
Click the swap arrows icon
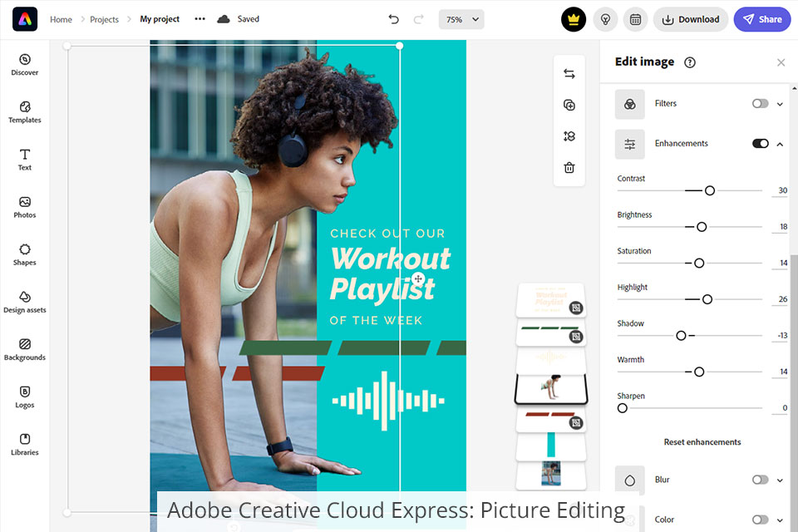[x=569, y=74]
